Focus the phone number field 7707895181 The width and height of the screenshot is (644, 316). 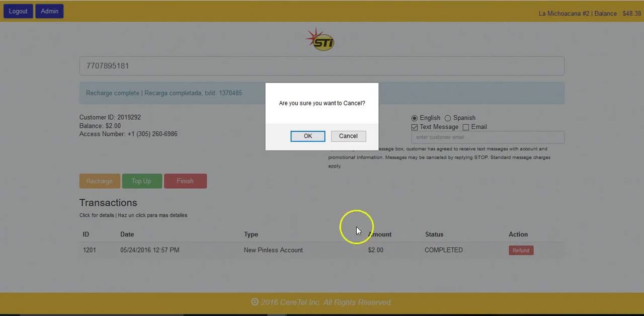[321, 66]
